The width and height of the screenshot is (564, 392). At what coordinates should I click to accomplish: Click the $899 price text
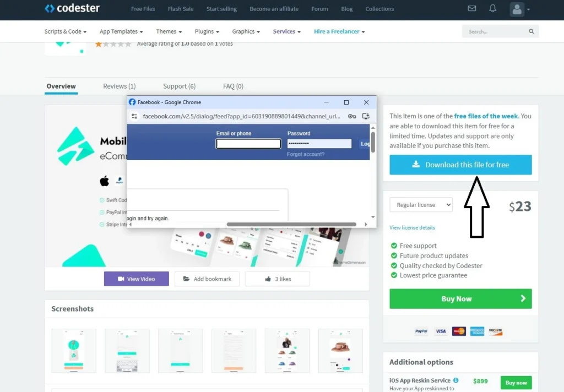coord(480,381)
